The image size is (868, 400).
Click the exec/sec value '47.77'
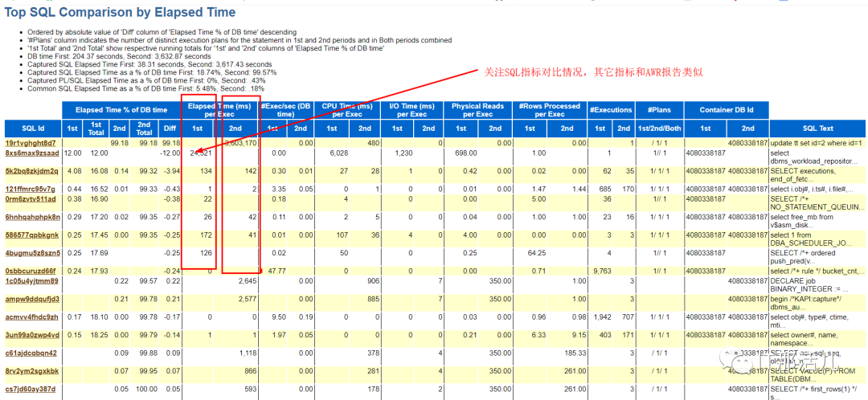pyautogui.click(x=276, y=271)
